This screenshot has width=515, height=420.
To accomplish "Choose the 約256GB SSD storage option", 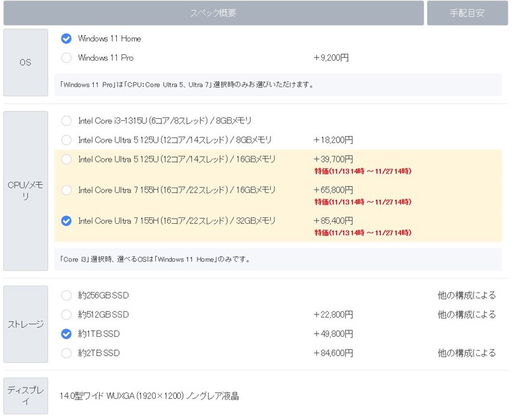I will tap(66, 295).
